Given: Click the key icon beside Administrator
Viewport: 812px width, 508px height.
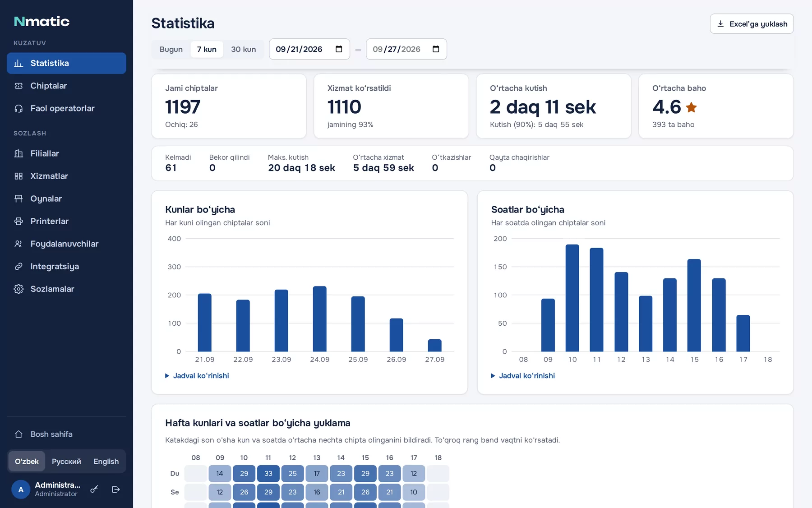Looking at the screenshot, I should tap(94, 489).
